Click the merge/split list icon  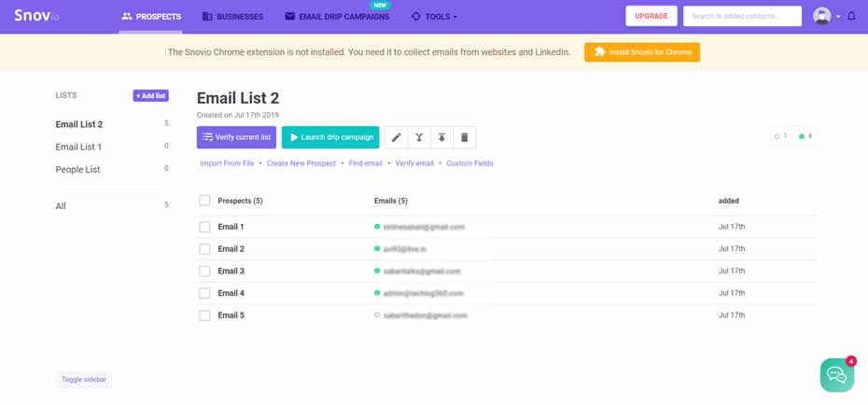419,137
